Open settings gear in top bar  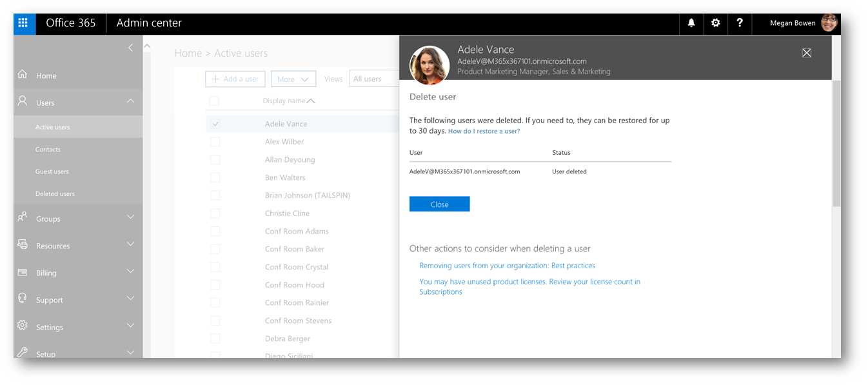pos(715,23)
